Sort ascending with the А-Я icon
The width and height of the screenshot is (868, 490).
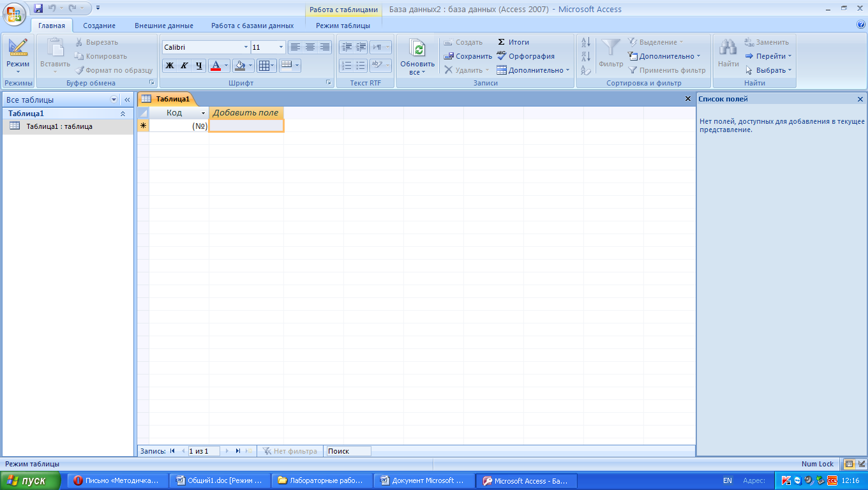586,43
